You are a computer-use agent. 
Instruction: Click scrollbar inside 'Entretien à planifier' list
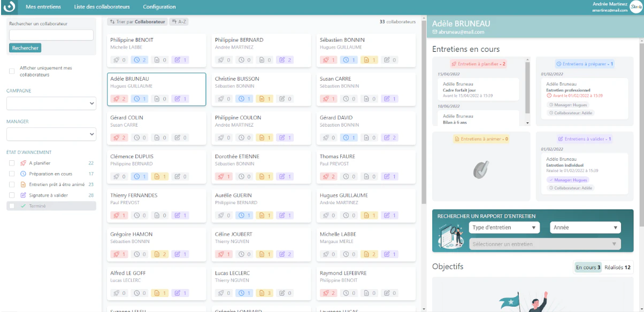(x=528, y=88)
